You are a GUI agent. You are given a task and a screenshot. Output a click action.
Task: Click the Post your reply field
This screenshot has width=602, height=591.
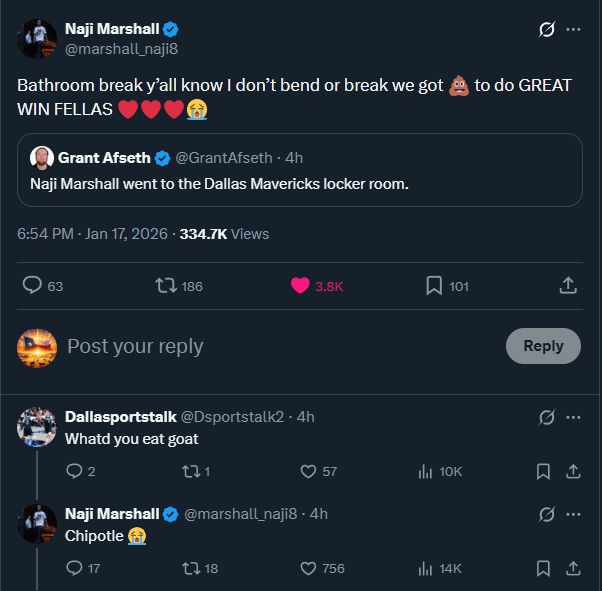click(x=270, y=347)
